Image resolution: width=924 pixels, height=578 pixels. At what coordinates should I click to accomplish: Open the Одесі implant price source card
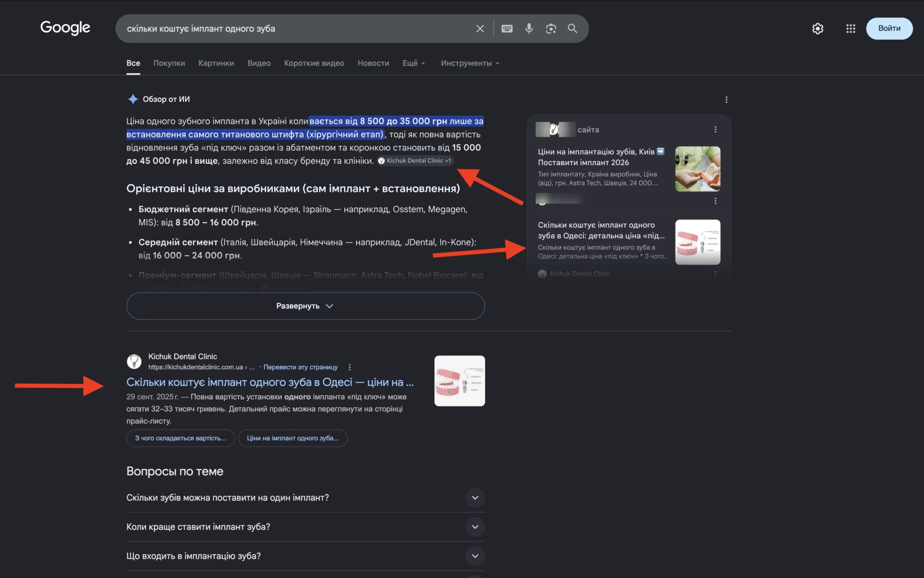point(603,240)
